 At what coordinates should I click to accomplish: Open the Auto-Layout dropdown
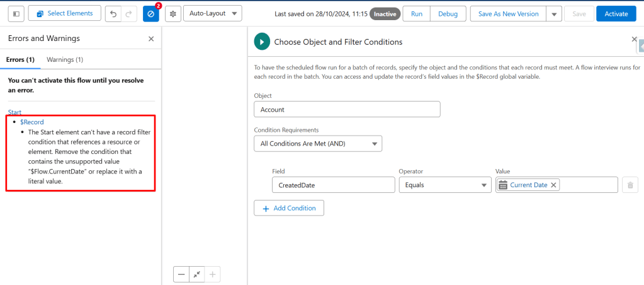212,13
